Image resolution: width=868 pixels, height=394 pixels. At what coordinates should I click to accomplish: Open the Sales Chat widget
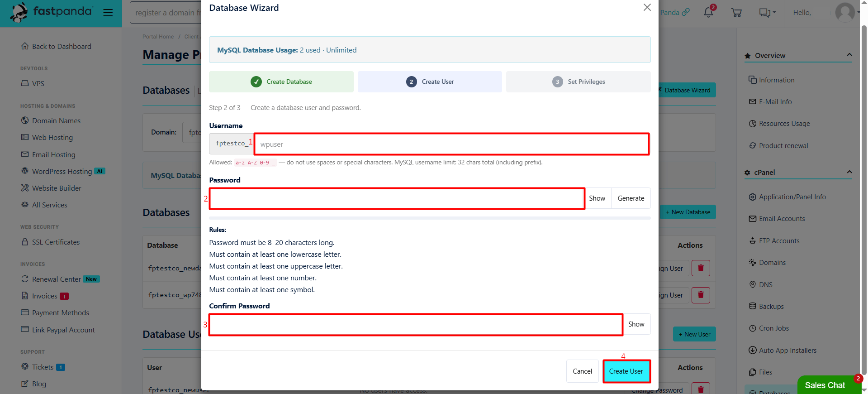click(829, 385)
